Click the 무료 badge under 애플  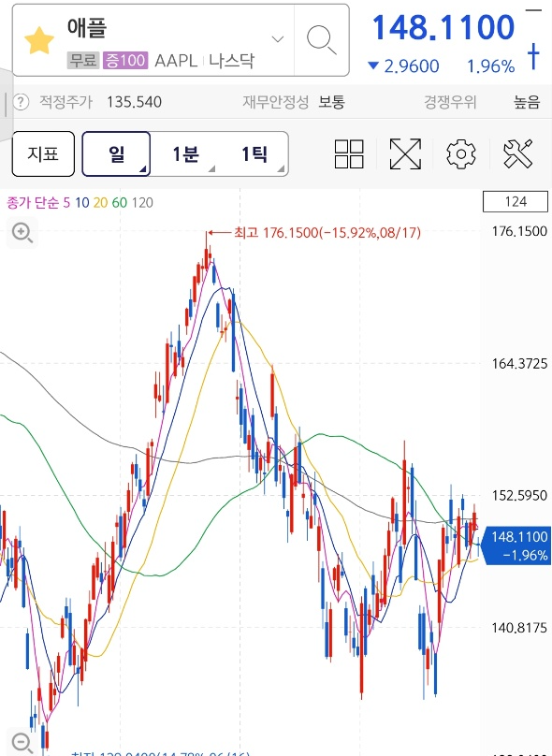pyautogui.click(x=83, y=61)
